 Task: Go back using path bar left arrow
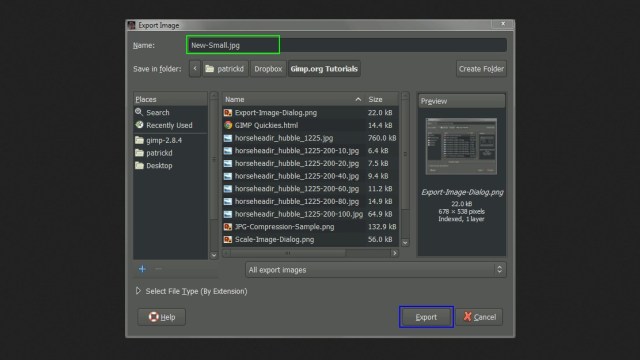pyautogui.click(x=195, y=69)
